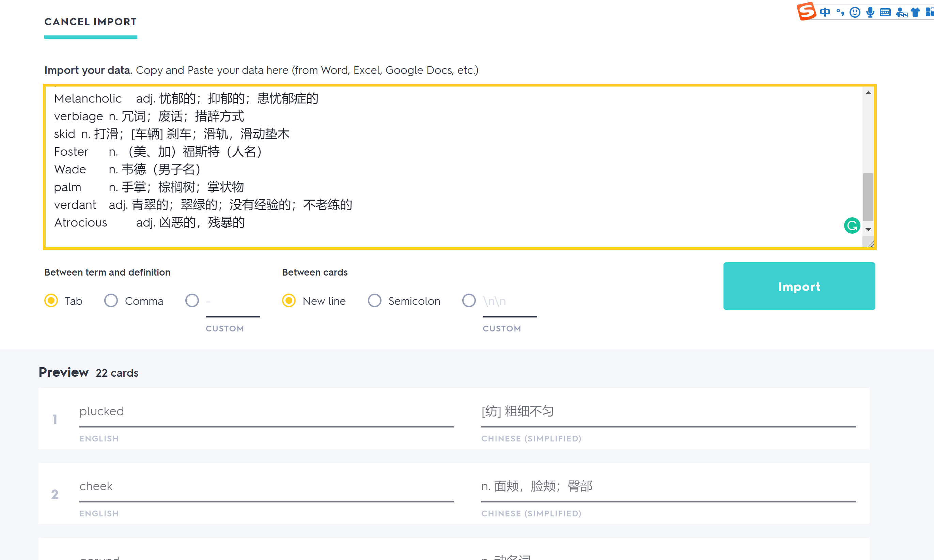The image size is (934, 560).
Task: Activate the microphone voice input icon
Action: [870, 13]
